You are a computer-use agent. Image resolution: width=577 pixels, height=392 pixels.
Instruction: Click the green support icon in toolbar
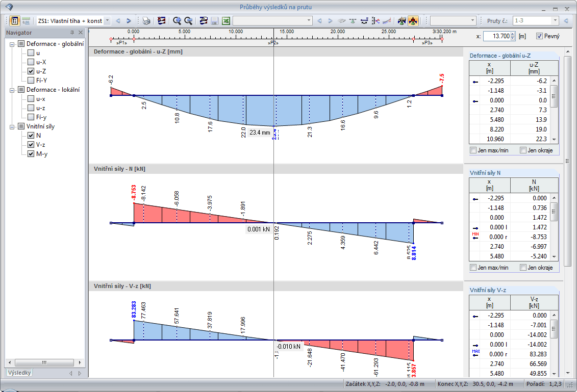click(353, 21)
